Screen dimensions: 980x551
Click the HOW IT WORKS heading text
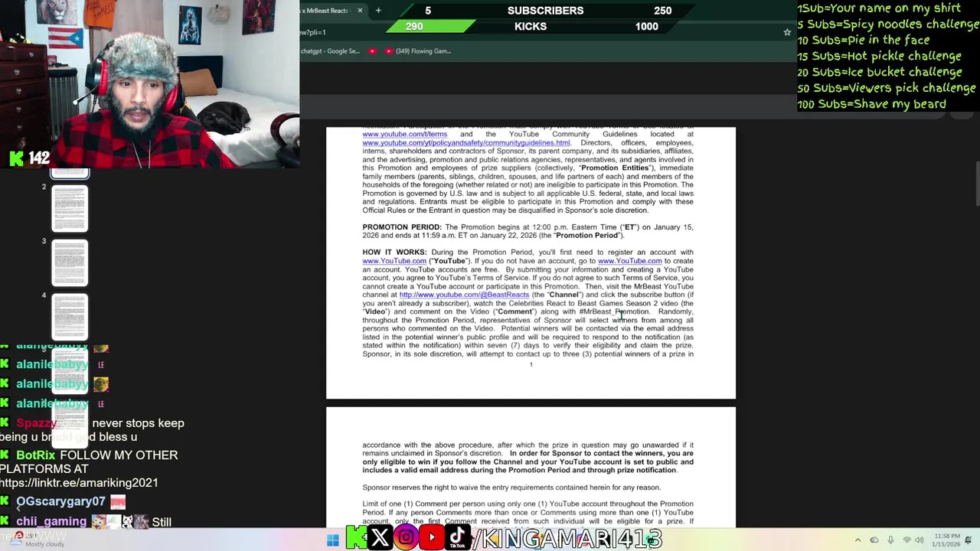394,253
